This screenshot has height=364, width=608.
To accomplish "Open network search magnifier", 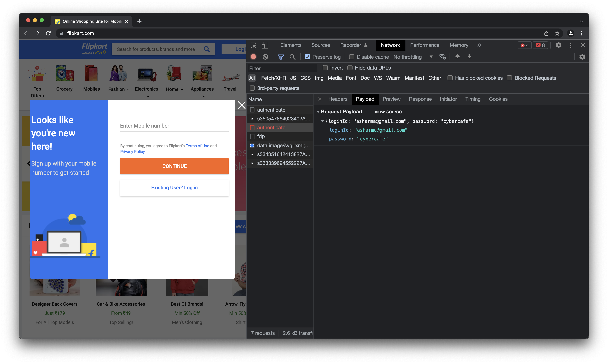I will pyautogui.click(x=292, y=57).
